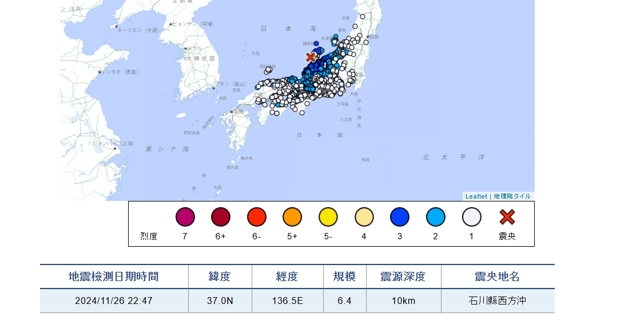Click the 6+ dark red legend circle
Screen dimensions: 644x320
(221, 217)
